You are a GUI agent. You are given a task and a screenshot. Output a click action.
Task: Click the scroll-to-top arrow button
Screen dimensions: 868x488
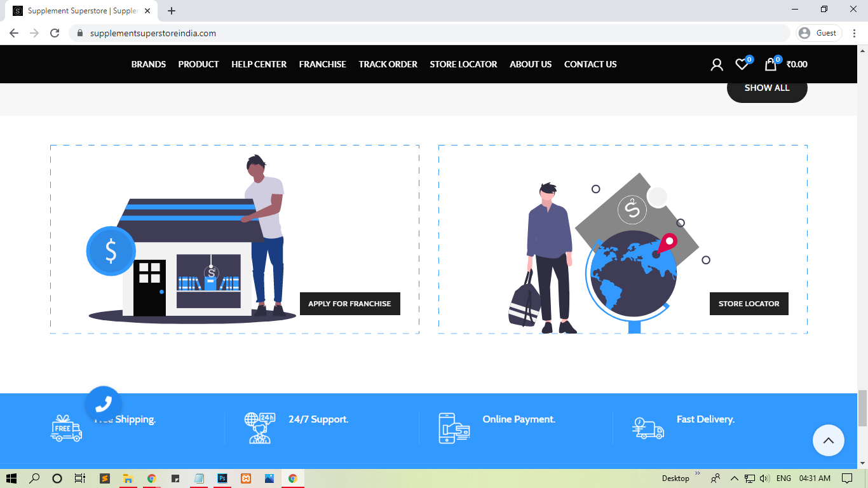pos(828,440)
